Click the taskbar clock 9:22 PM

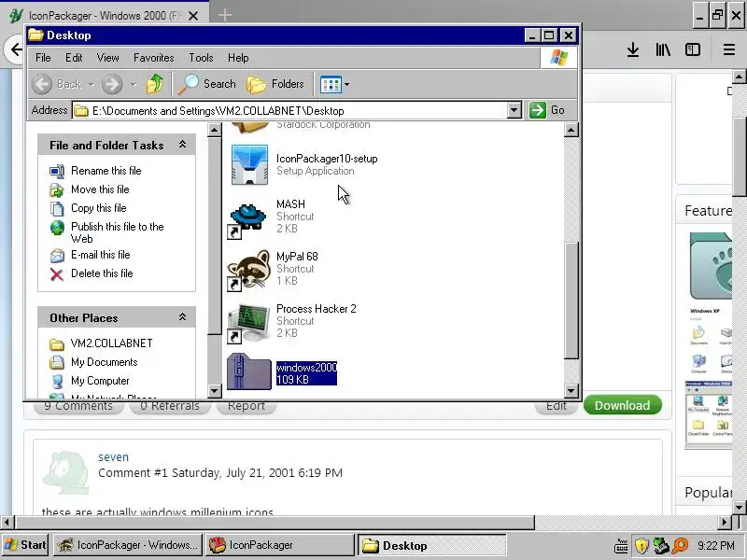(715, 546)
